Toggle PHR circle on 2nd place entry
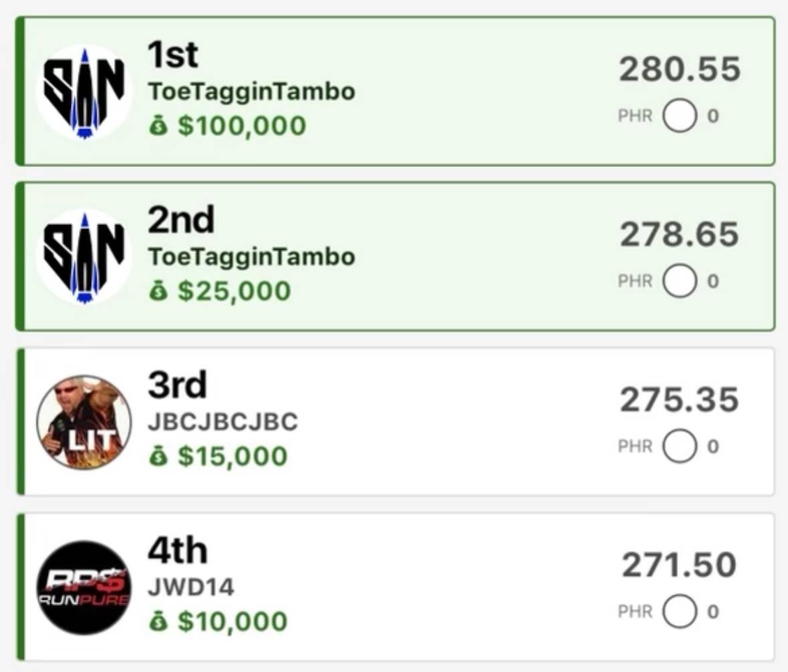This screenshot has width=788, height=672. (x=680, y=281)
